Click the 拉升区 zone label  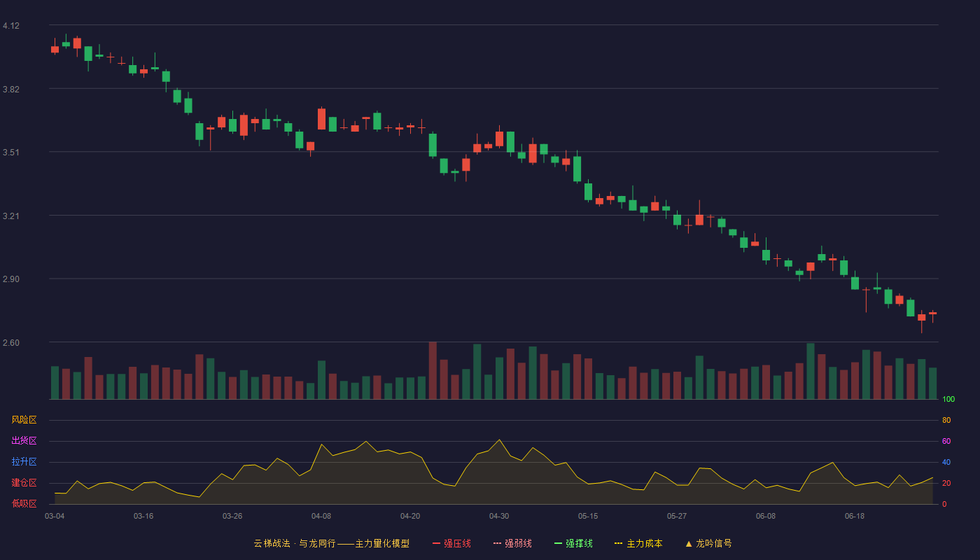[x=24, y=462]
